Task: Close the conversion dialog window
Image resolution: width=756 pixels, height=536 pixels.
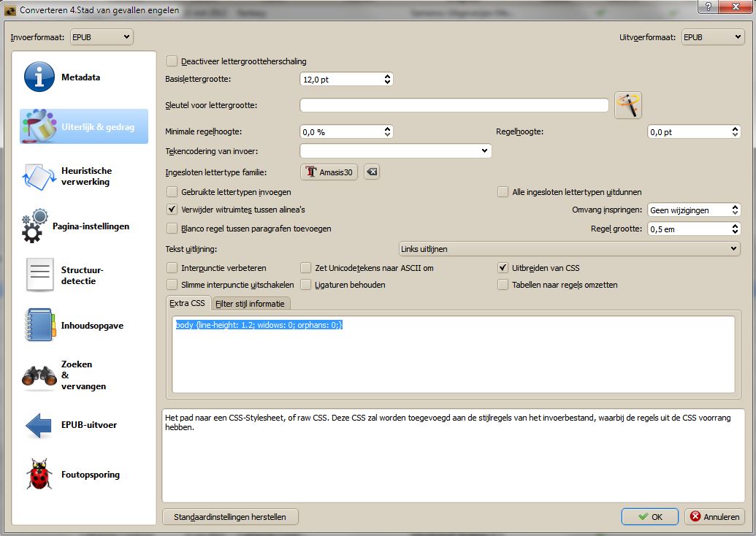Action: (736, 7)
